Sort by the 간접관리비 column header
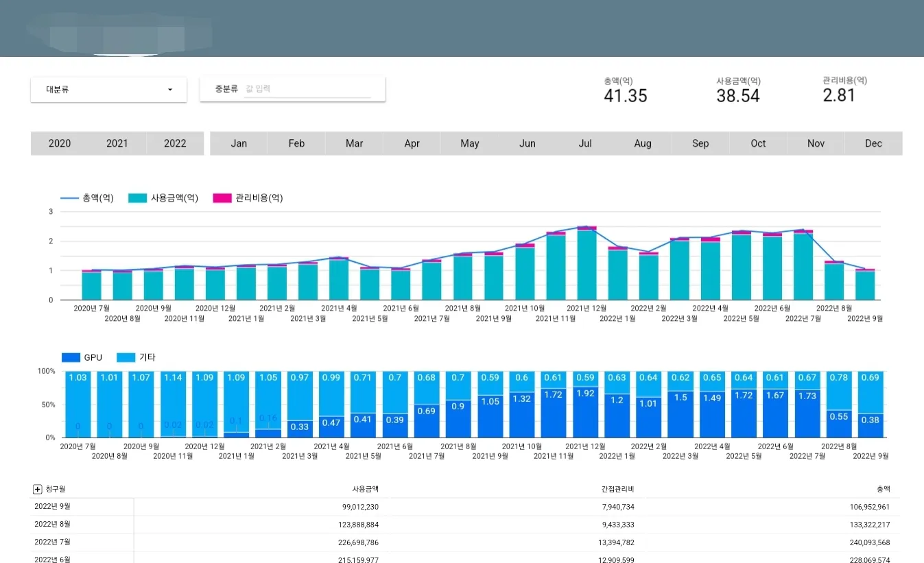Image resolution: width=924 pixels, height=563 pixels. (x=618, y=489)
